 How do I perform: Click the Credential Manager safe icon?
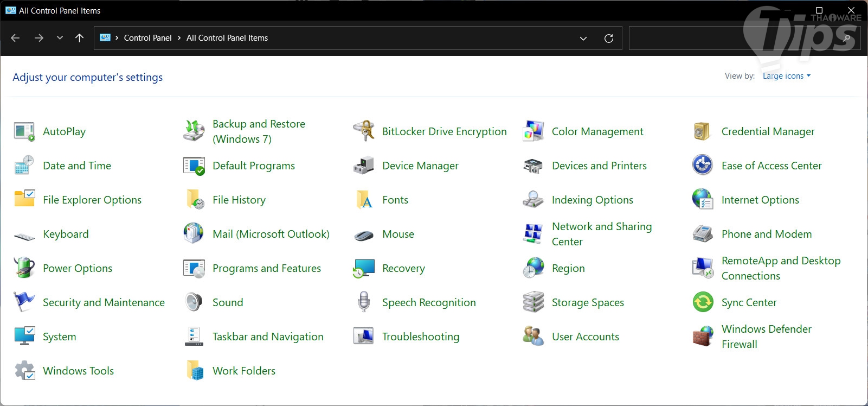(703, 131)
